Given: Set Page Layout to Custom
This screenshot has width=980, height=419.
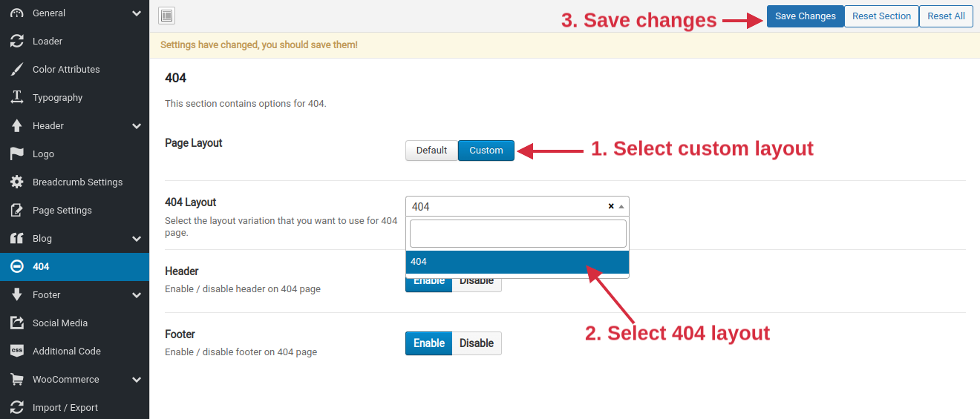Looking at the screenshot, I should [486, 151].
